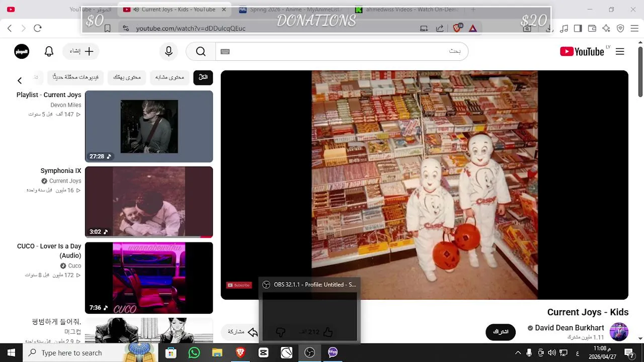Close the Current Joys - Kids tab

[x=224, y=10]
